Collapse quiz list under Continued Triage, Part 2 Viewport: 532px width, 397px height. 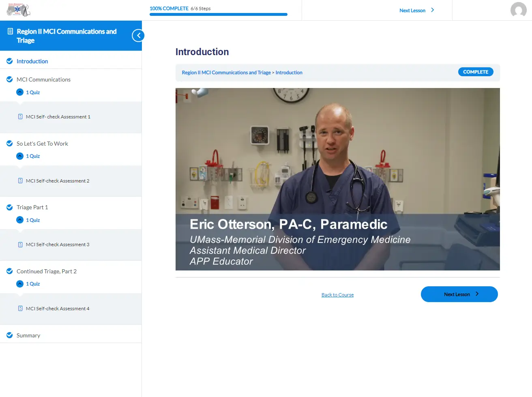[20, 284]
